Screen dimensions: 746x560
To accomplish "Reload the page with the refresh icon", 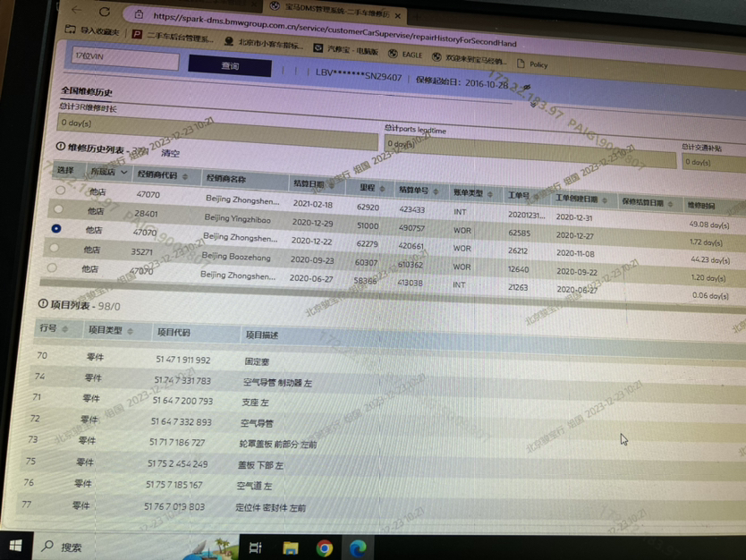I will (105, 12).
